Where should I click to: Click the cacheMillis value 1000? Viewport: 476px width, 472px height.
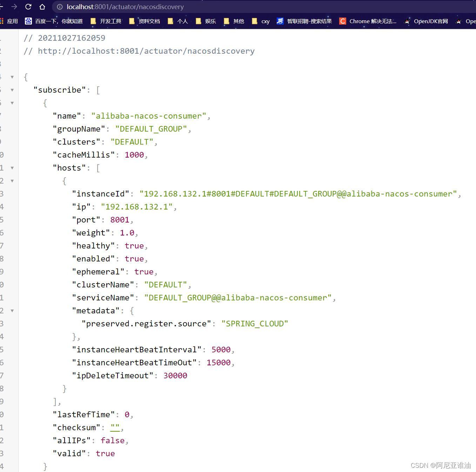point(134,155)
